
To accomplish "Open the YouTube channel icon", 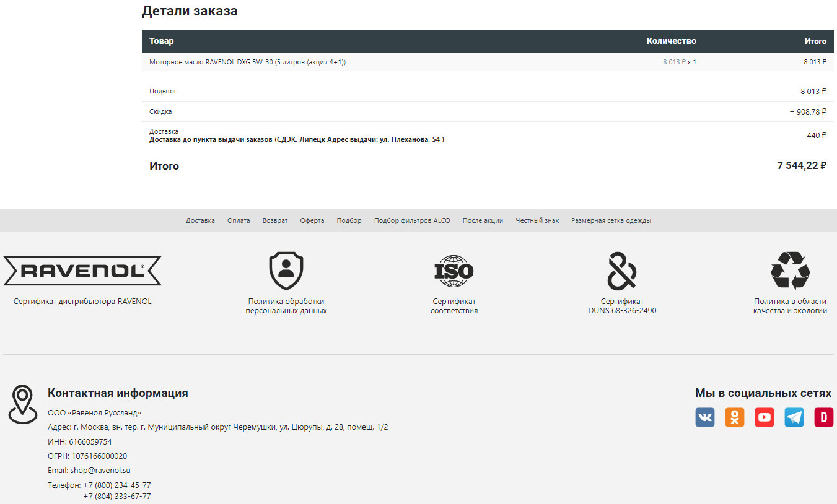I will (765, 417).
